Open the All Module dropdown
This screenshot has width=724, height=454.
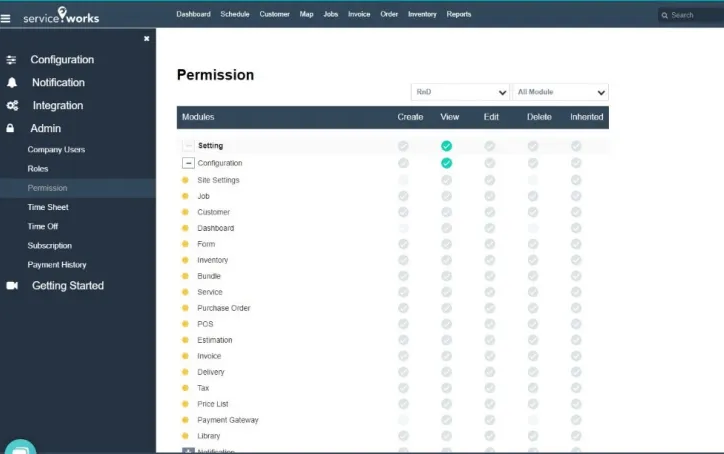(x=559, y=92)
